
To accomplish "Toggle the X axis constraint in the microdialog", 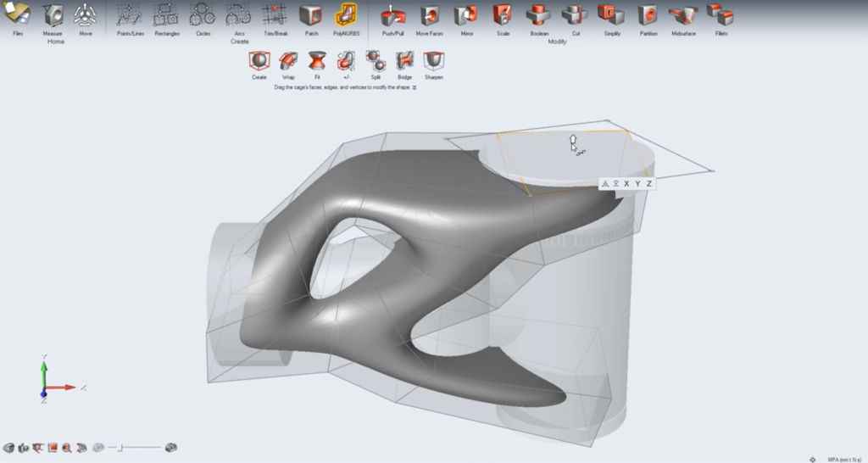I will [626, 183].
